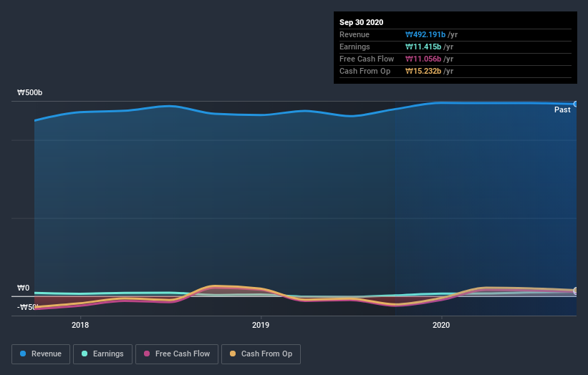Screen dimensions: 588x375
Task: Click the Sep 30 2020 tooltip date
Action: (x=361, y=22)
